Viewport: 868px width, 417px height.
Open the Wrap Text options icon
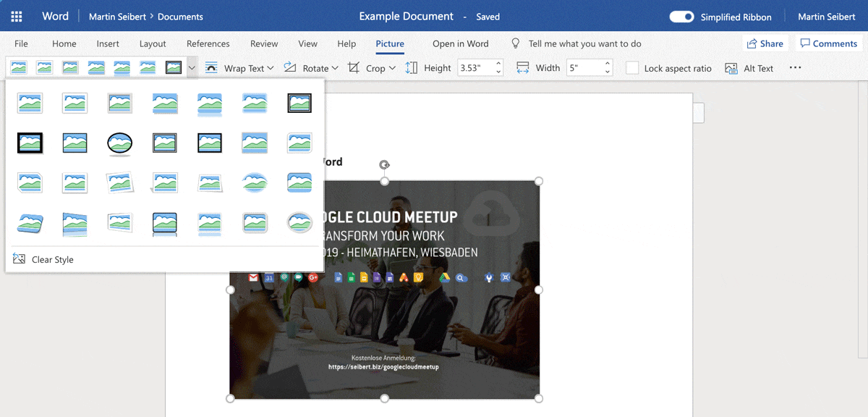click(x=210, y=67)
